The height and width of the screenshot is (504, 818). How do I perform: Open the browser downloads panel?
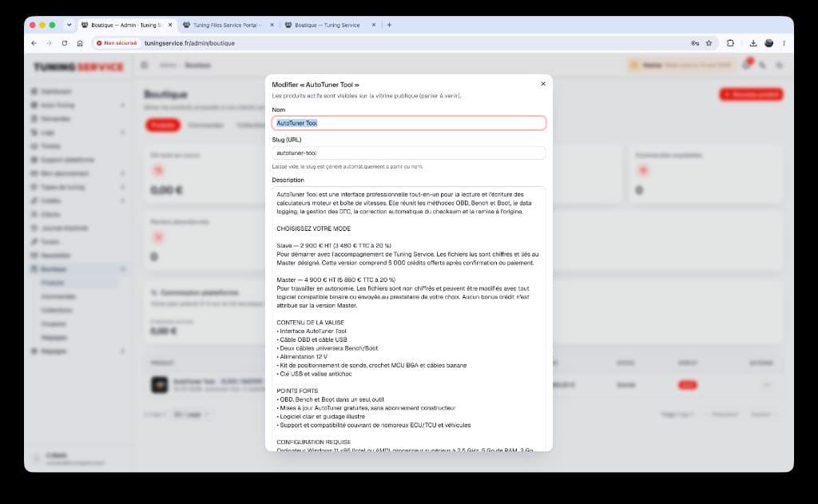(752, 43)
